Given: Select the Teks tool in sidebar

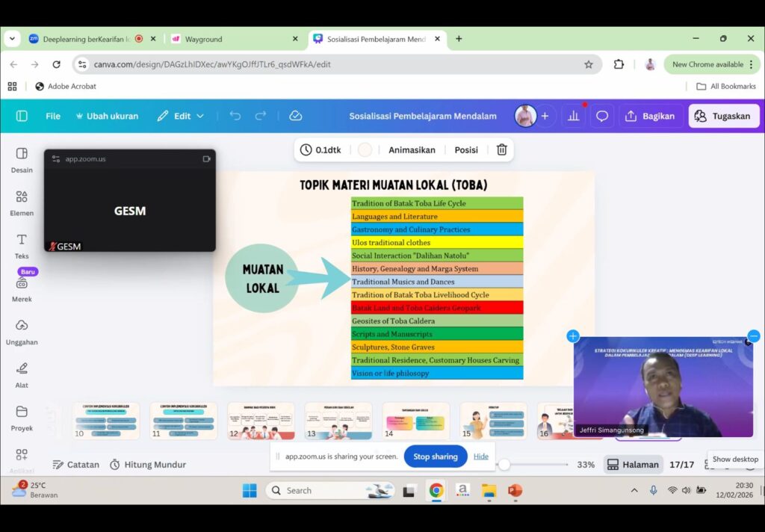Looking at the screenshot, I should coord(22,244).
